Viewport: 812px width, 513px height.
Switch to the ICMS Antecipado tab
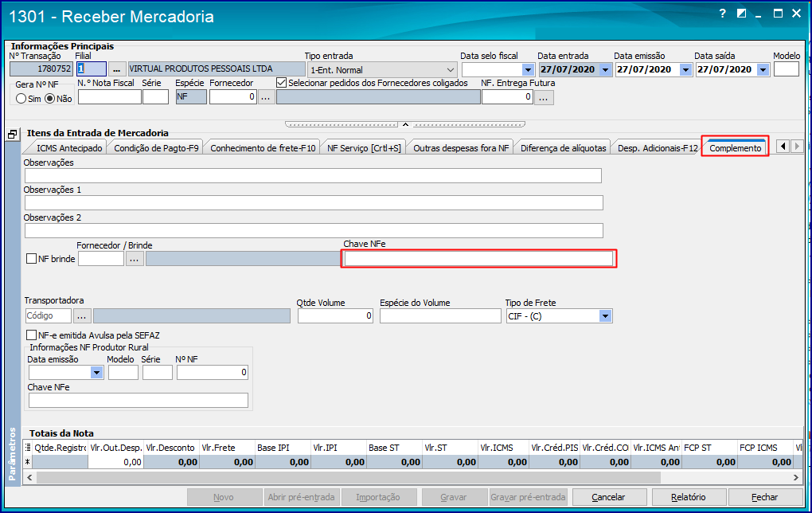pos(69,148)
